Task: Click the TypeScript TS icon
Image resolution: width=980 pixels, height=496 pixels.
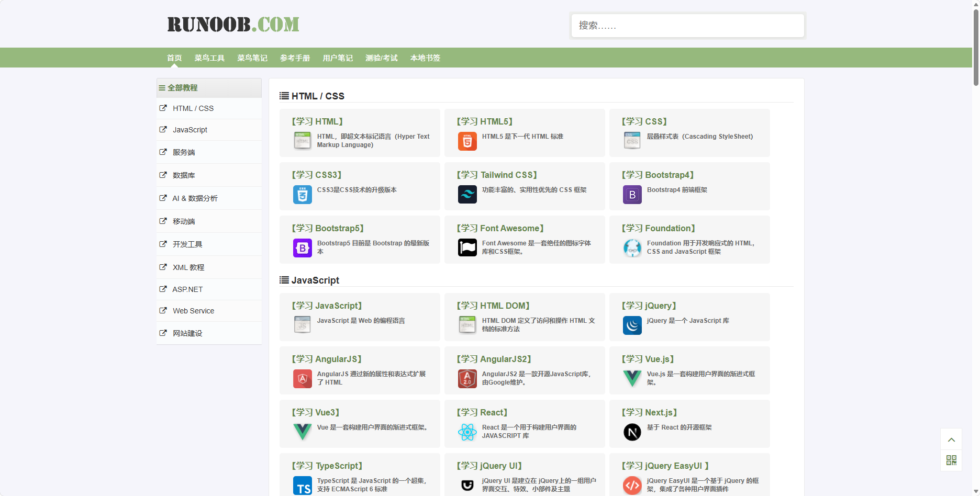Action: (302, 486)
